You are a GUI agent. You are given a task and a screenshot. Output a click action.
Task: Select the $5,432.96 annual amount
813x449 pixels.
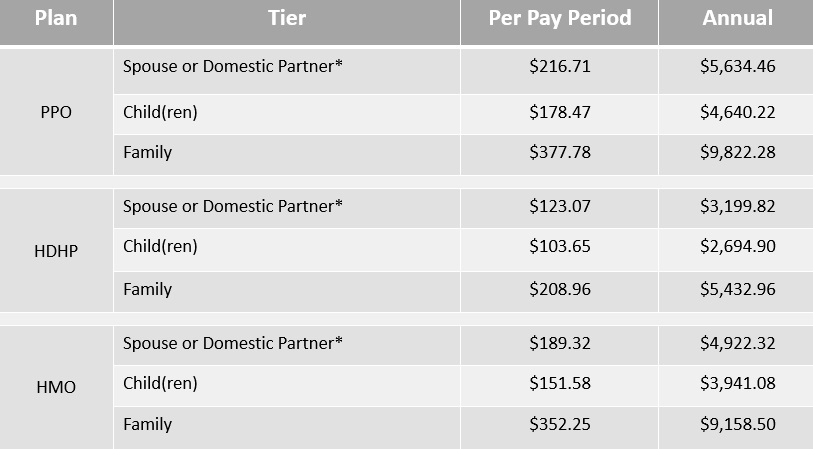click(737, 289)
